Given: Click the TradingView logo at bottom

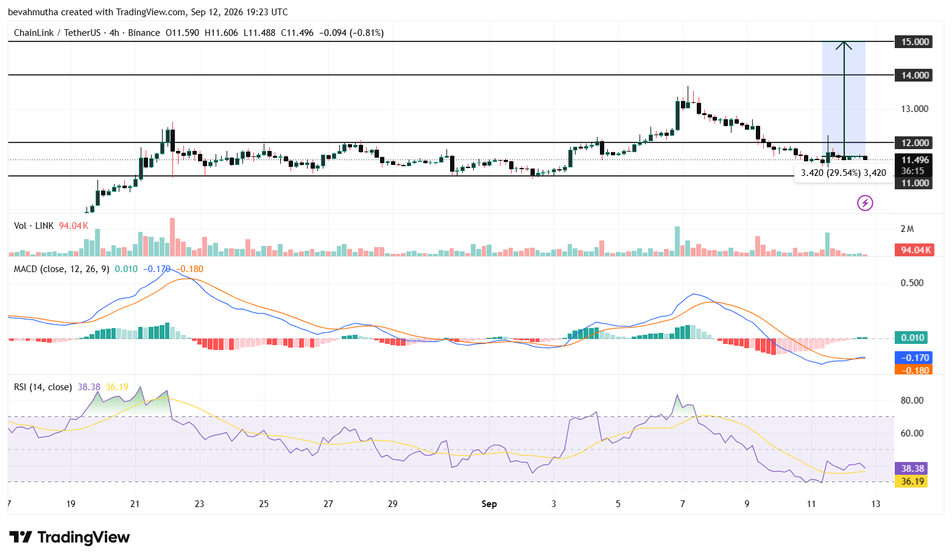Looking at the screenshot, I should [69, 537].
